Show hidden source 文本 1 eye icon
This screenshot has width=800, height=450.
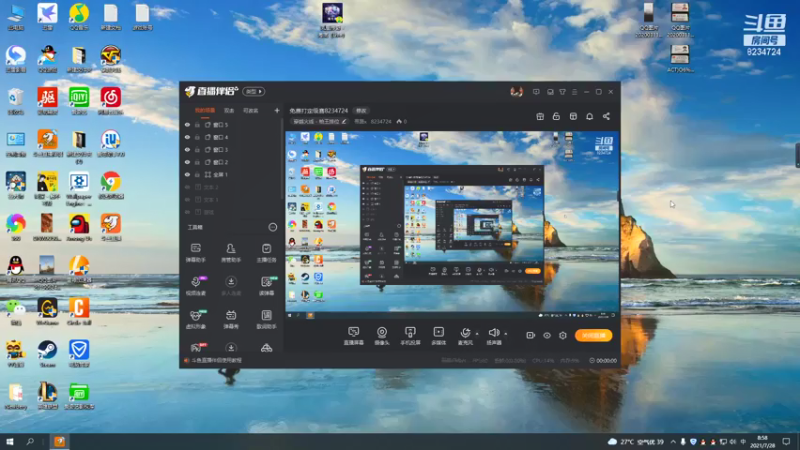187,199
